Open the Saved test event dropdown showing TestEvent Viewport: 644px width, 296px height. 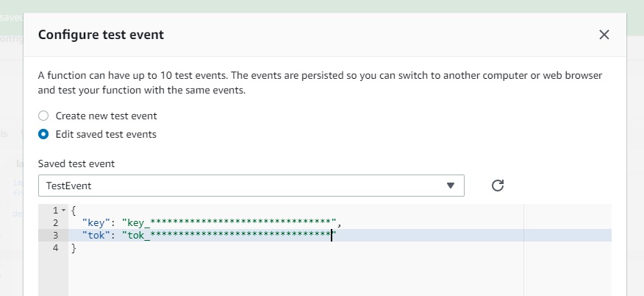250,186
